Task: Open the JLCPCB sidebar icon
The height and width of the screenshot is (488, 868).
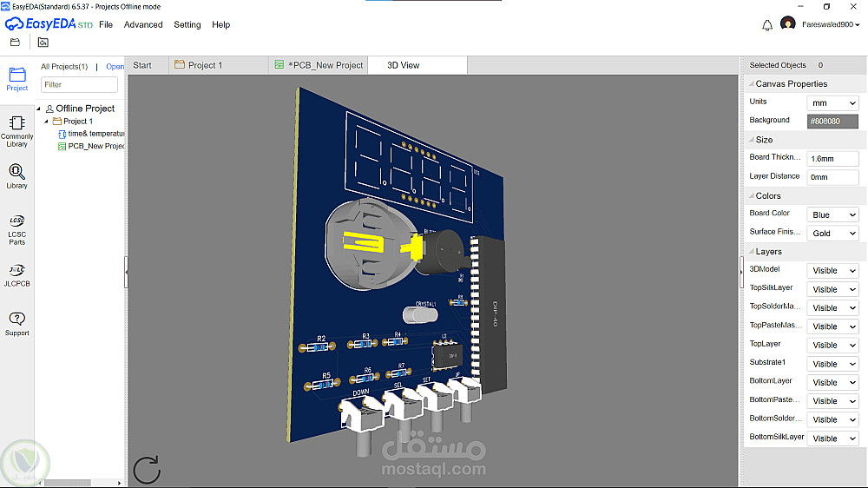Action: (x=16, y=275)
